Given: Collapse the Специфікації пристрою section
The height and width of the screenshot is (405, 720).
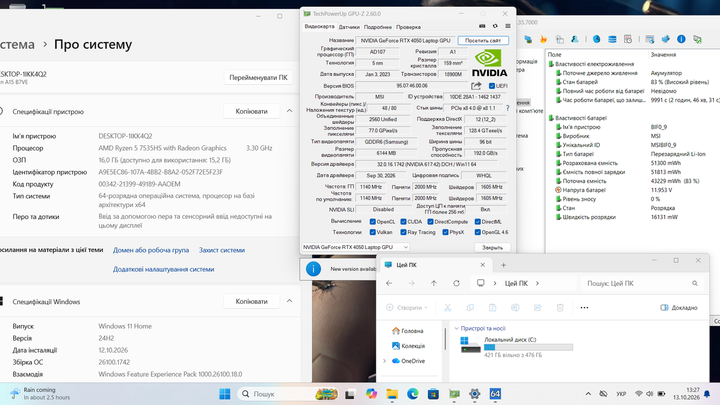Looking at the screenshot, I should pos(289,111).
